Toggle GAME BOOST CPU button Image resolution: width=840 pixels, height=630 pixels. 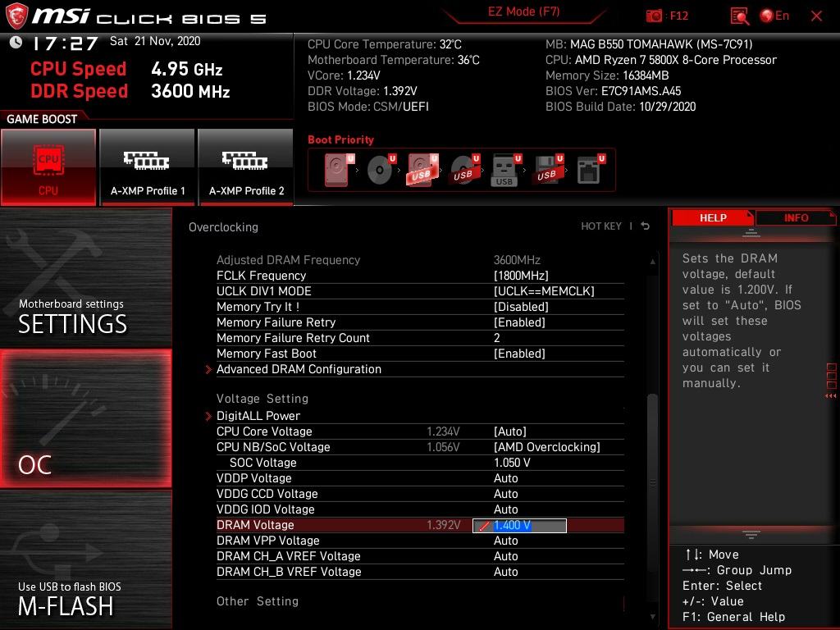coord(48,167)
